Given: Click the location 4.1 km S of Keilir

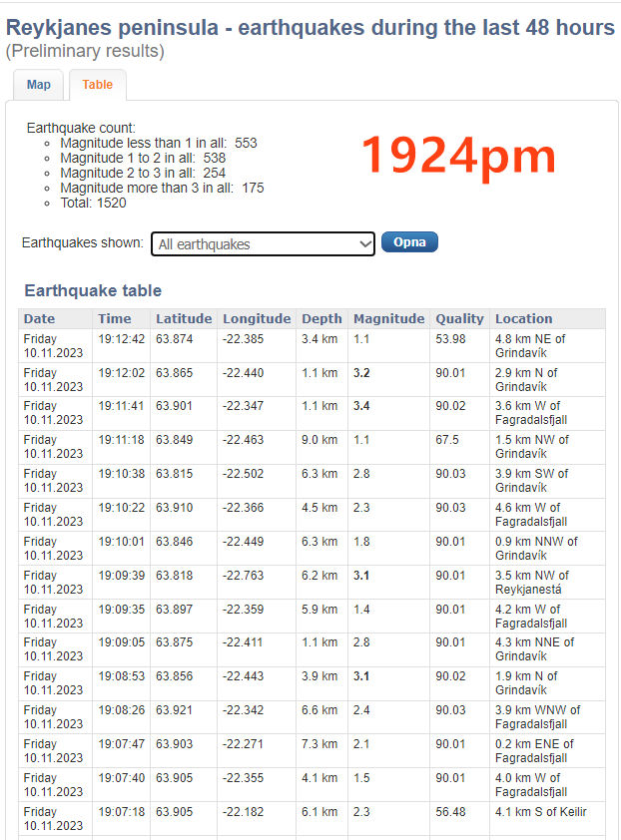Looking at the screenshot, I should point(540,812).
